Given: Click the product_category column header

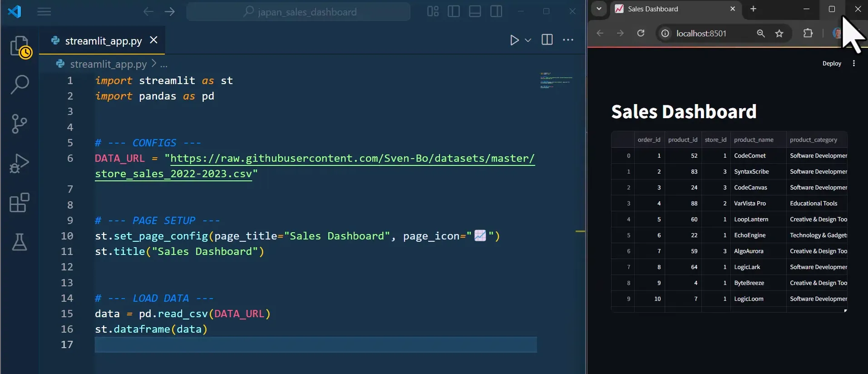Looking at the screenshot, I should (817, 140).
